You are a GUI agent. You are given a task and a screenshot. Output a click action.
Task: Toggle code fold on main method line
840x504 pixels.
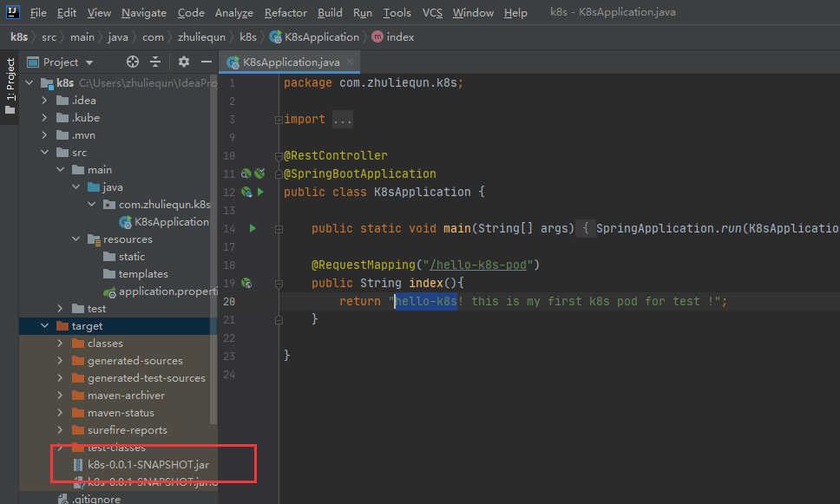pyautogui.click(x=279, y=229)
